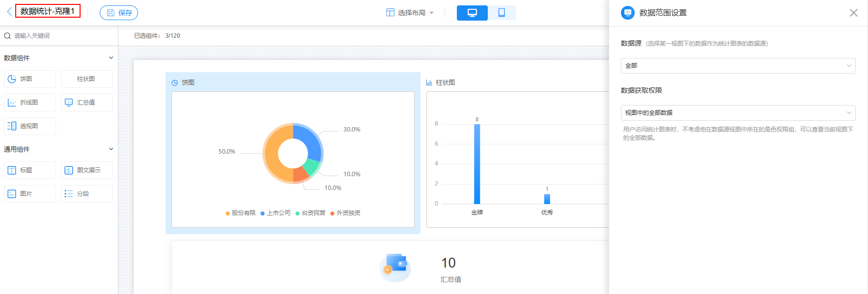Click the 数据范围设置 panel header icon
The height and width of the screenshot is (294, 868).
point(628,13)
